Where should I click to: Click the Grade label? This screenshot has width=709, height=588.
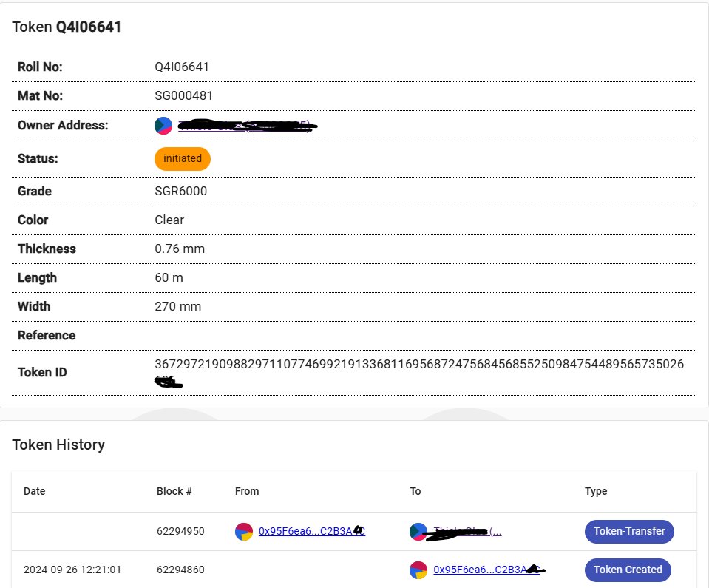(34, 192)
